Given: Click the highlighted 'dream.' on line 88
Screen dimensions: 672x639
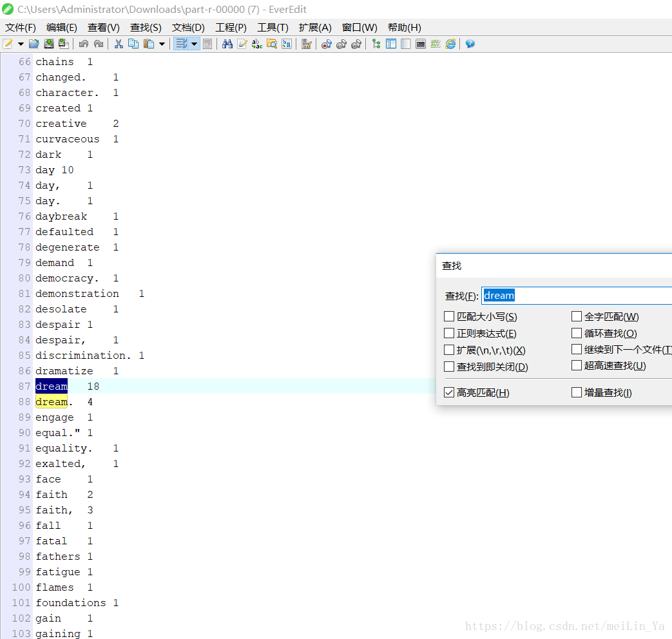Looking at the screenshot, I should pyautogui.click(x=54, y=402).
